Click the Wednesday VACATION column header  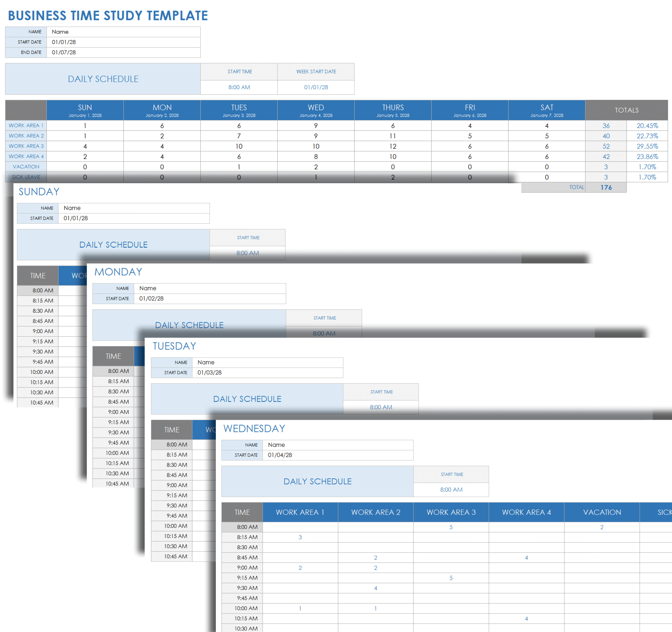(602, 512)
